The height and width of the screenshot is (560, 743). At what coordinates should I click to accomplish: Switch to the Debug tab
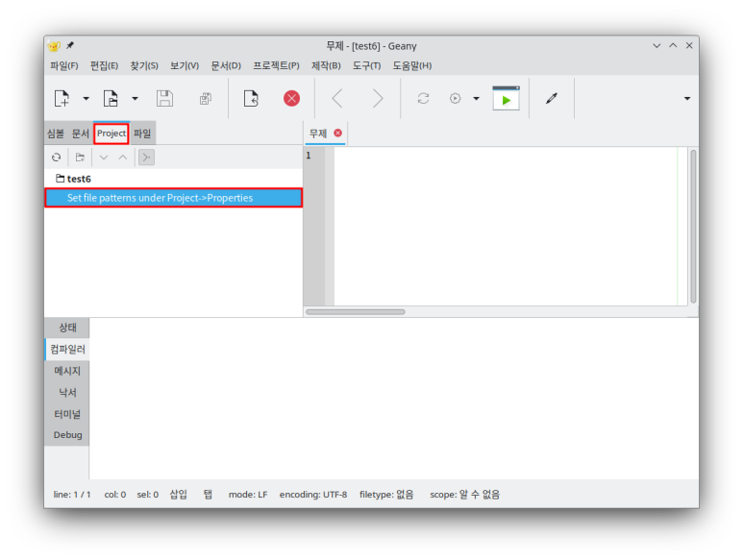coord(67,435)
